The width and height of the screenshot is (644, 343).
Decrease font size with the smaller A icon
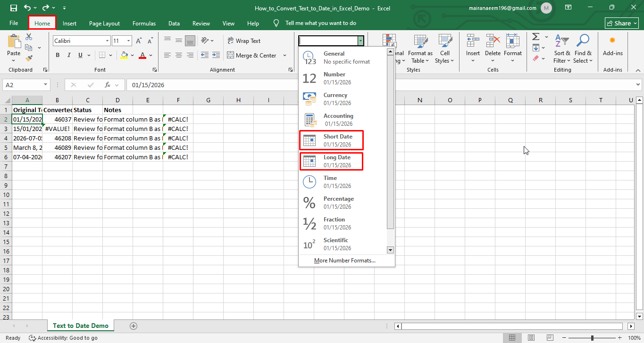pyautogui.click(x=150, y=41)
